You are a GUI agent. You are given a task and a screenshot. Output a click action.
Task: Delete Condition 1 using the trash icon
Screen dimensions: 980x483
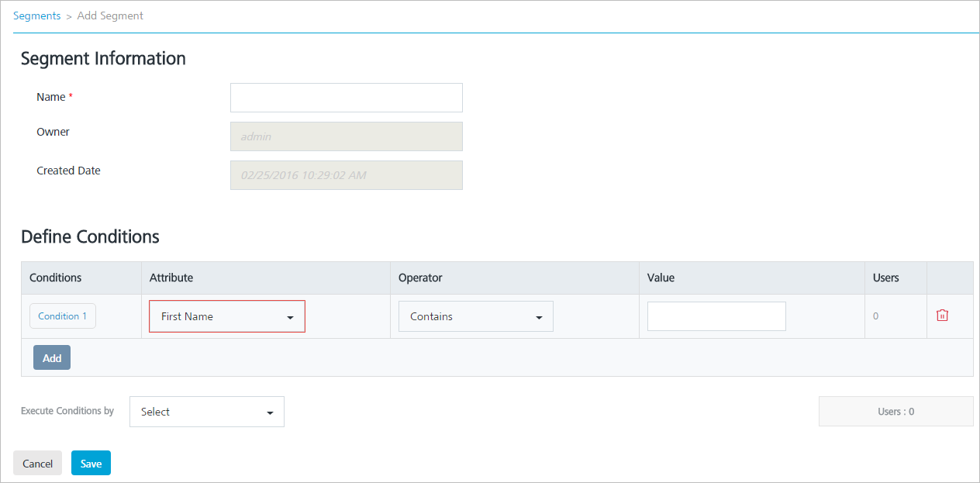pos(942,316)
